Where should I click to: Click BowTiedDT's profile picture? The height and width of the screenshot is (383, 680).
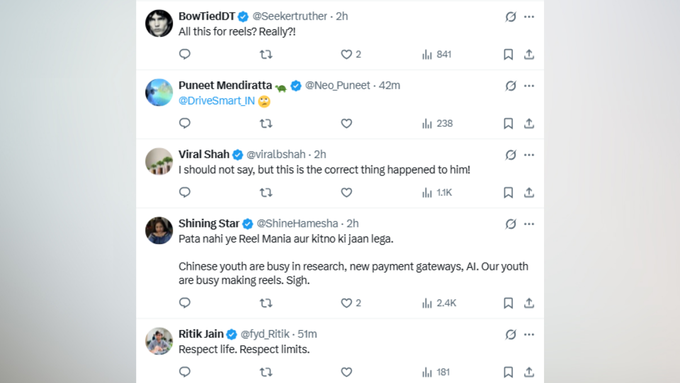159,23
